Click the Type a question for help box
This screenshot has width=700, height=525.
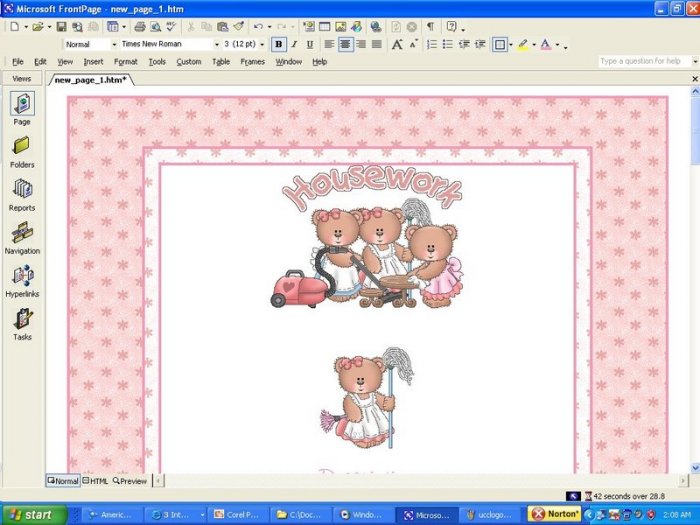point(644,61)
